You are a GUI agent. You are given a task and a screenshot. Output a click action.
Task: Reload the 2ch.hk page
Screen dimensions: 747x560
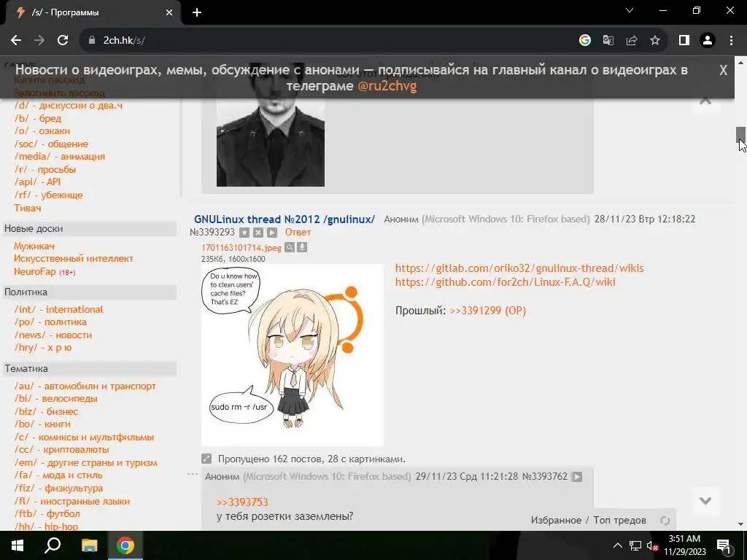click(x=63, y=41)
